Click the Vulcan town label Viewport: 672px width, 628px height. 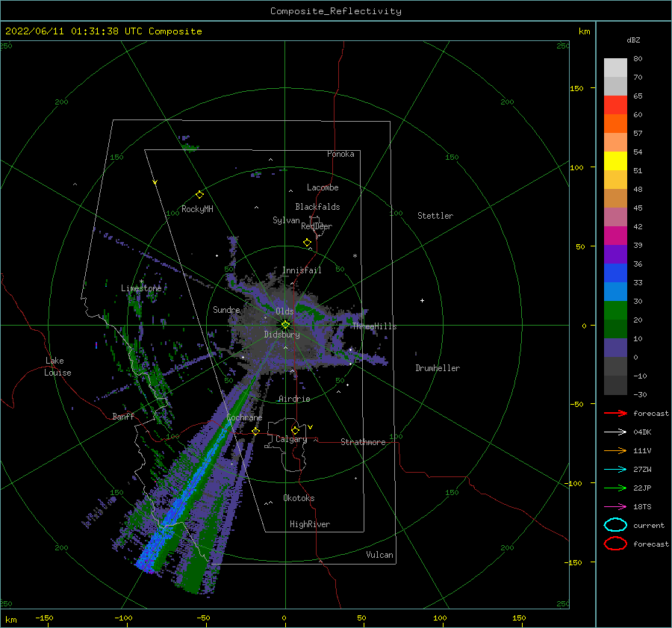point(380,555)
